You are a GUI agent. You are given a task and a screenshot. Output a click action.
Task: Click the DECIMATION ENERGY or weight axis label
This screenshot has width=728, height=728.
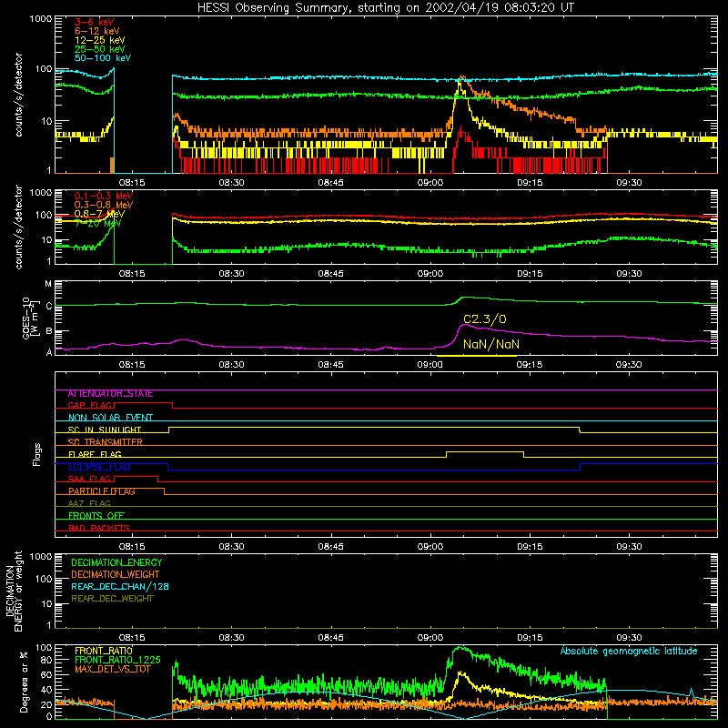point(14,591)
